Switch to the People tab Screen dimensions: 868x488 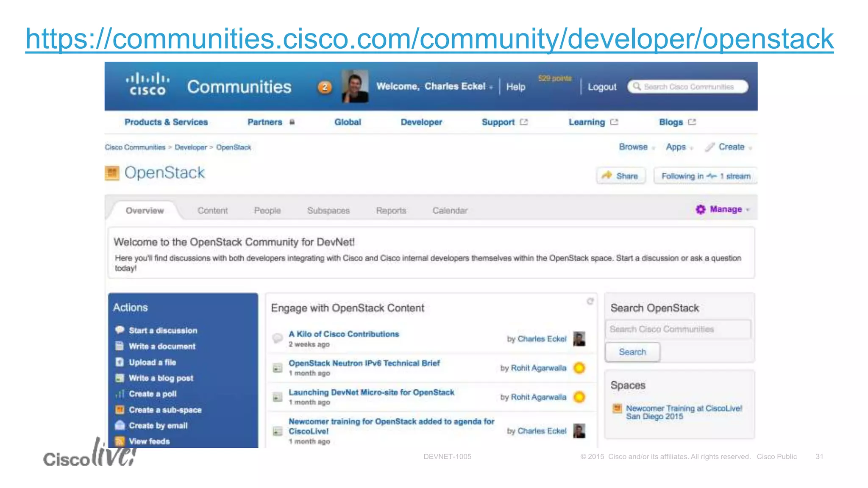click(x=267, y=211)
